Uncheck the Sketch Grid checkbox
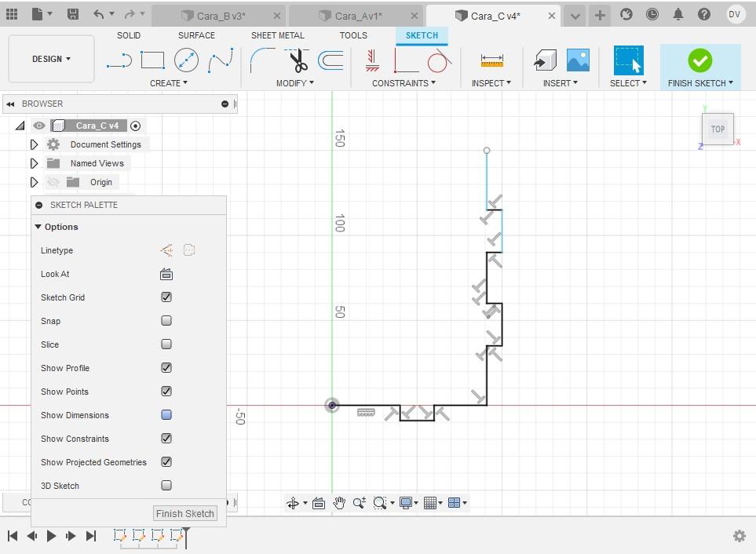The image size is (756, 554). (166, 297)
